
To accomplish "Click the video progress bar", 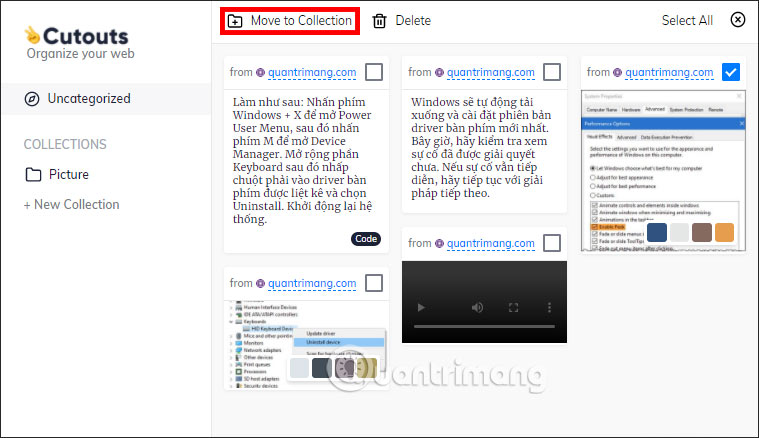I will (484, 327).
